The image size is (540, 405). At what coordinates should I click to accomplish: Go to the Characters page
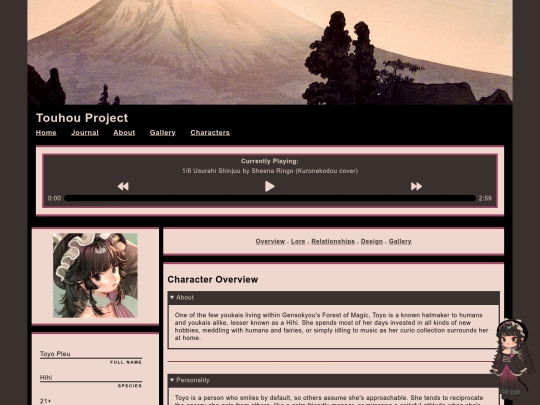[210, 133]
